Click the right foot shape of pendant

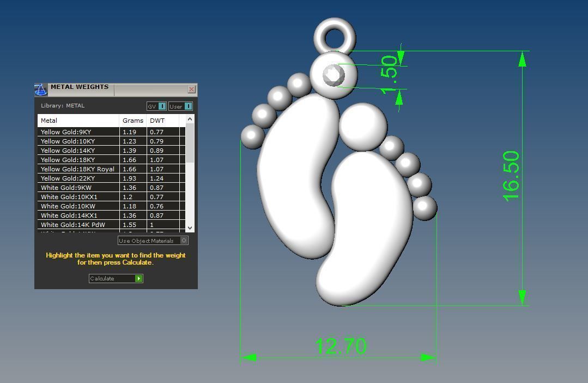click(366, 229)
